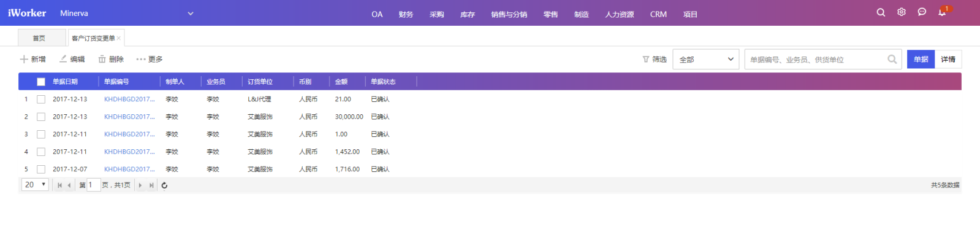Viewport: 980px width, 226px height.
Task: Open document link in row with 1,452.00
Action: [129, 152]
